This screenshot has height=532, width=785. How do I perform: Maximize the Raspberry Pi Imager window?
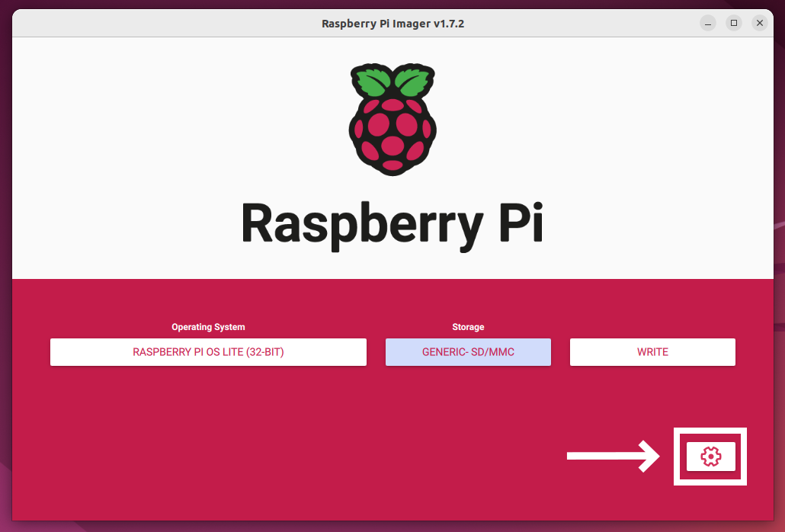click(734, 23)
